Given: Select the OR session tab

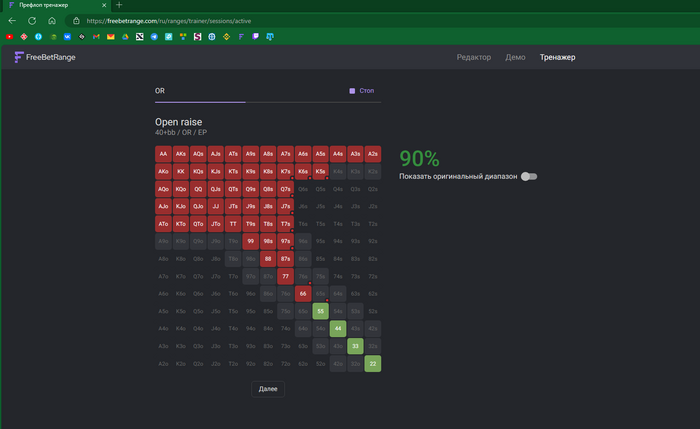Looking at the screenshot, I should pyautogui.click(x=160, y=91).
